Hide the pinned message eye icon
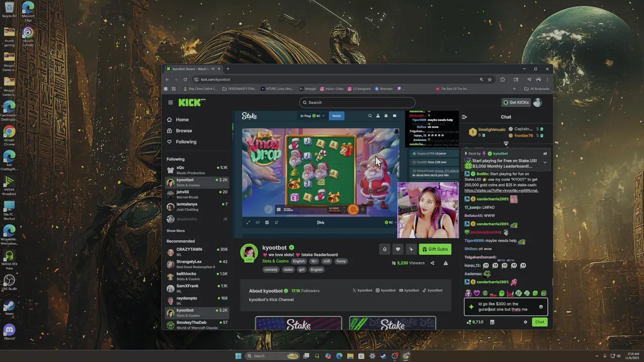The height and width of the screenshot is (362, 644). (545, 154)
